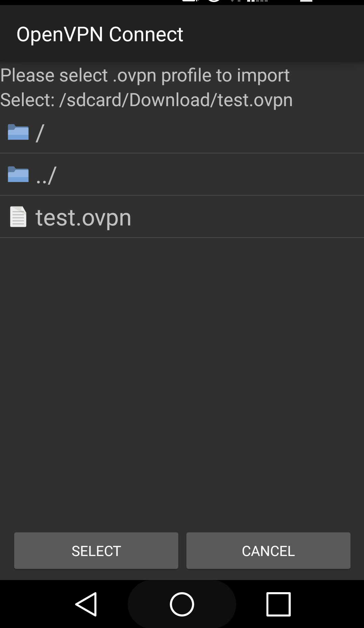Tap the battery indicator in status bar
The image size is (364, 628).
(306, 1)
